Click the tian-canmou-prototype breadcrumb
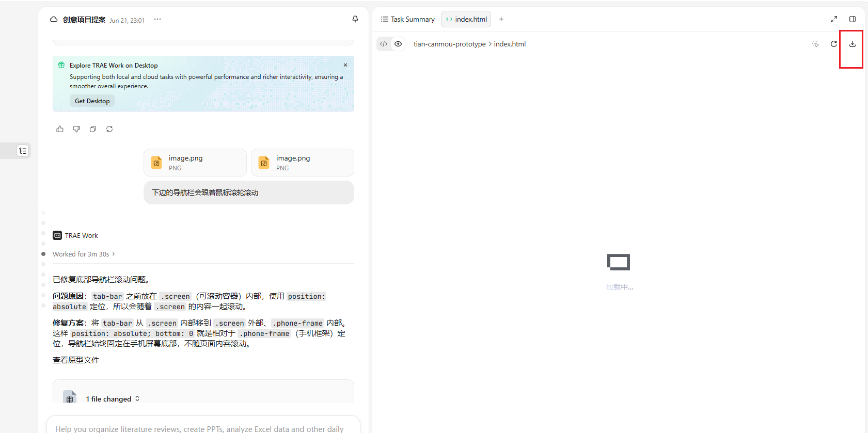Image resolution: width=868 pixels, height=433 pixels. click(x=450, y=44)
